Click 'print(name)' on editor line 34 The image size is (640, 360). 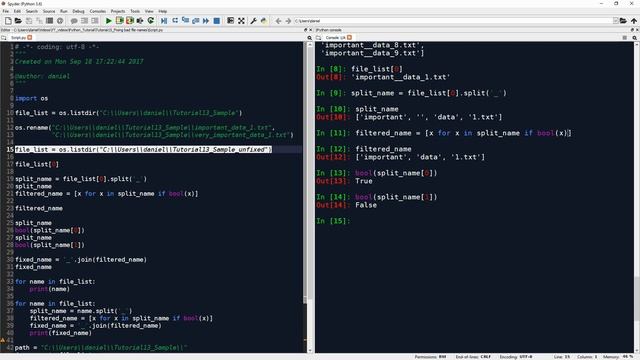49,289
